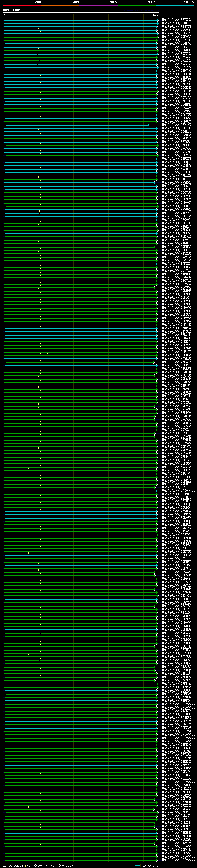Open hit UniRef100_P50305

[x=177, y=111]
